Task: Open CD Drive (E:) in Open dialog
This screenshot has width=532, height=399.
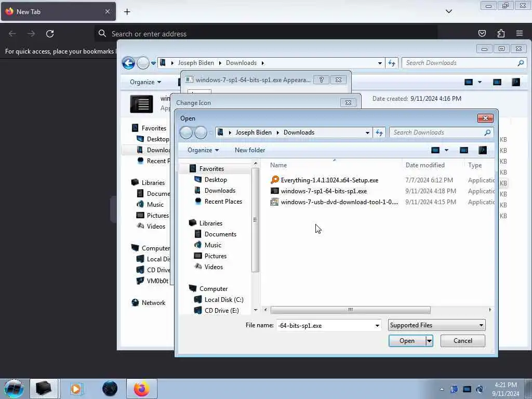Action: 221,311
